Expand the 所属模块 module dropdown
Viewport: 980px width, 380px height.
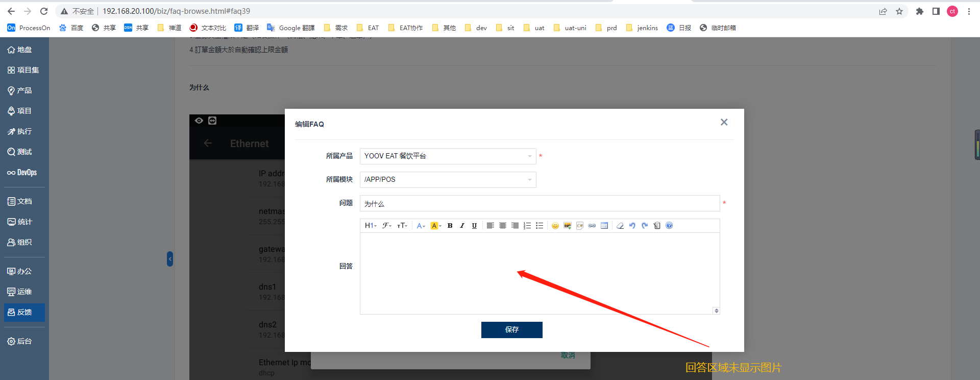coord(448,180)
